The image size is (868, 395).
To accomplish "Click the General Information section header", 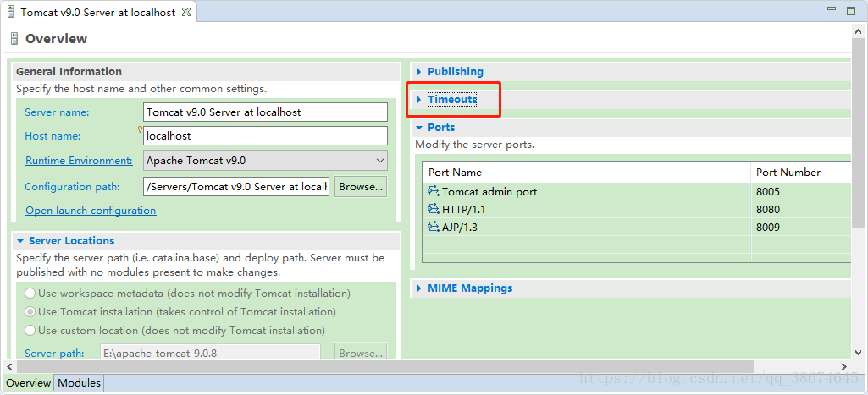I will coord(206,71).
